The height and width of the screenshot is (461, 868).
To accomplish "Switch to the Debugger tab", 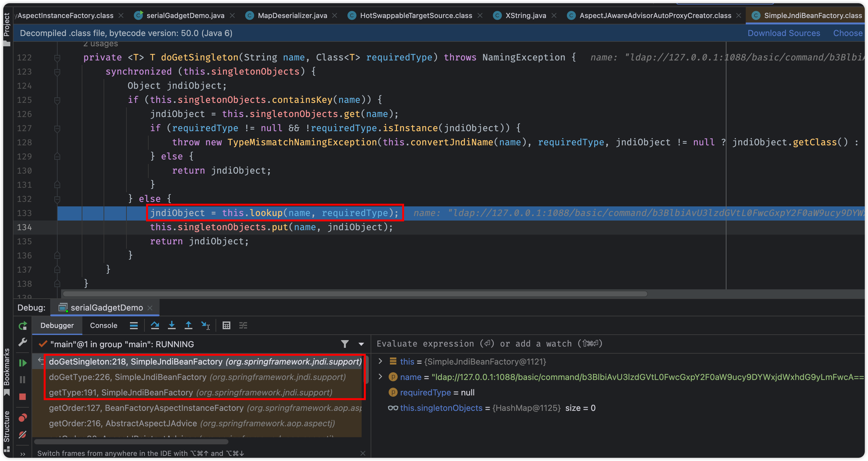I will coord(57,326).
